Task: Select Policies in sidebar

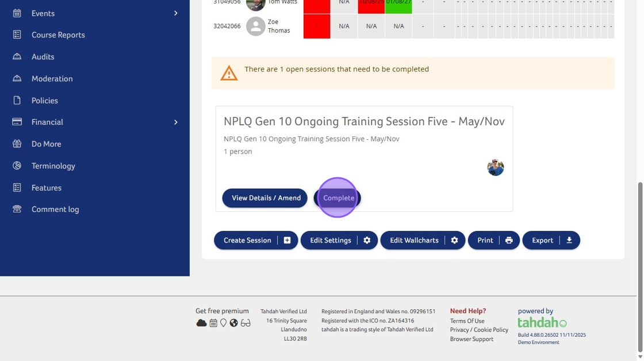Action: (x=45, y=100)
